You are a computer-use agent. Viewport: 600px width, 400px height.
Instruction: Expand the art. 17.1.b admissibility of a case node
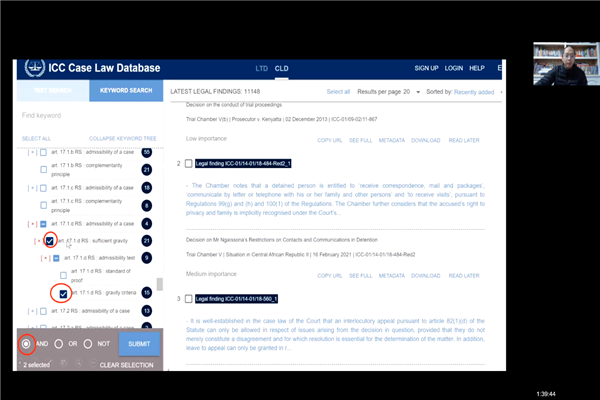32,152
